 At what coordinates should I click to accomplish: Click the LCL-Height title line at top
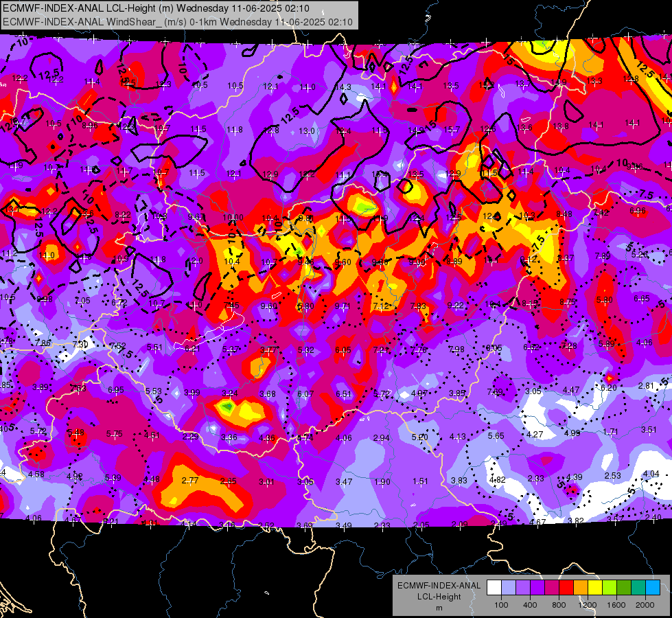coord(156,8)
